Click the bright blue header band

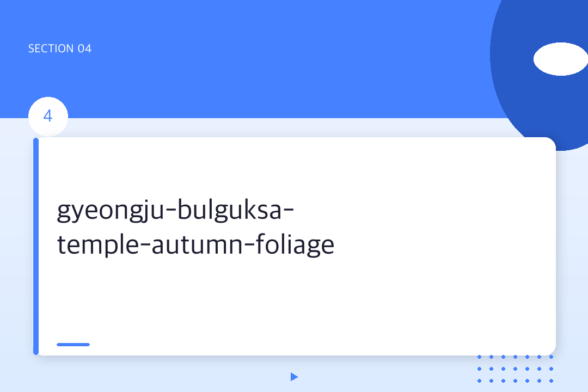pyautogui.click(x=272, y=60)
